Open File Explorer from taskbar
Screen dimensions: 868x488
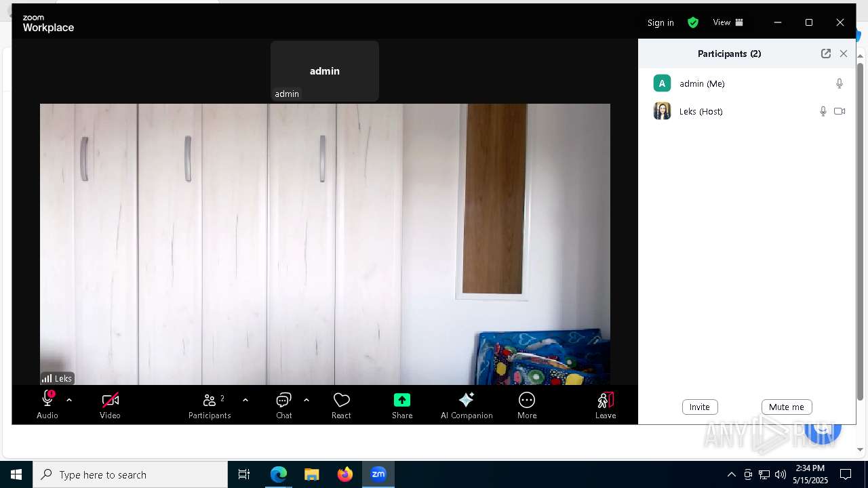[x=312, y=474]
